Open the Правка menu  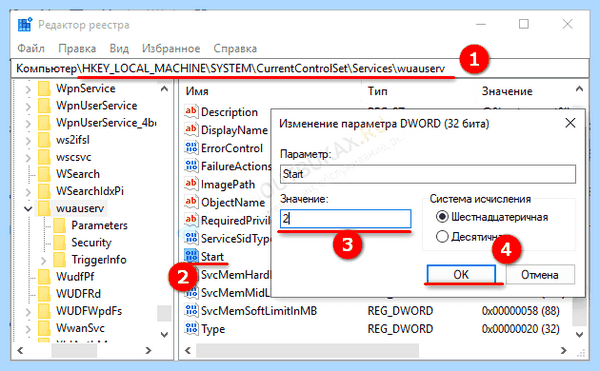coord(77,49)
